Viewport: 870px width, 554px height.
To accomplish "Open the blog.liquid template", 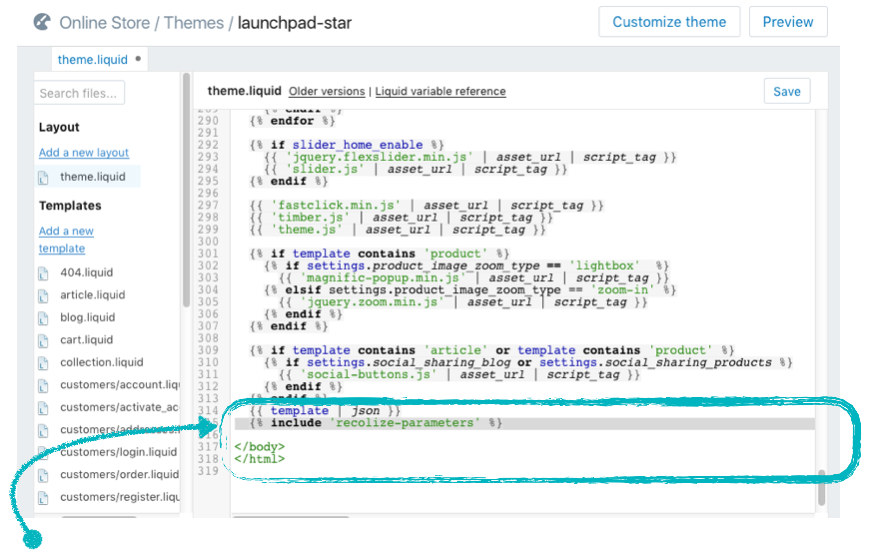I will (88, 317).
